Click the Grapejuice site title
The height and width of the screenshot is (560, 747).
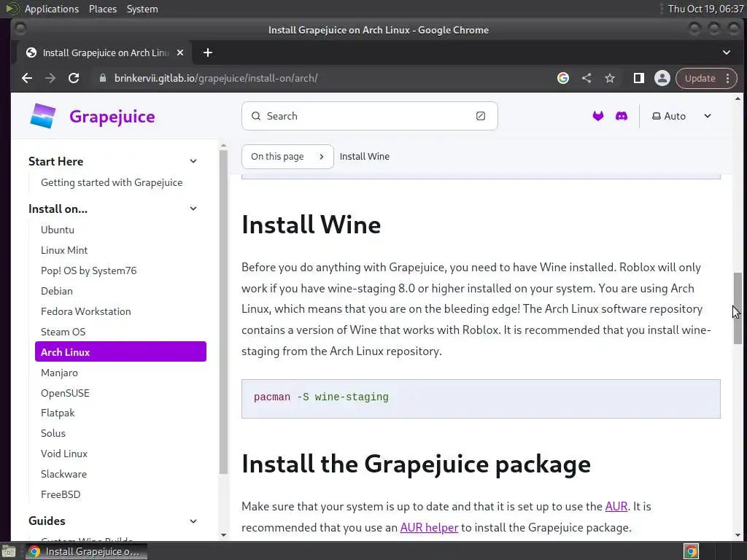(x=112, y=117)
